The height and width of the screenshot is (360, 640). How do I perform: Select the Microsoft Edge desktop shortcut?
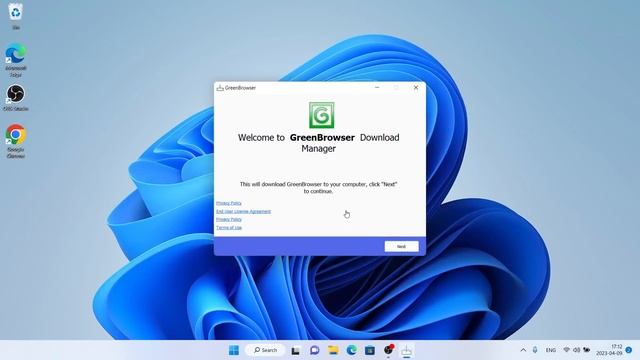click(16, 60)
